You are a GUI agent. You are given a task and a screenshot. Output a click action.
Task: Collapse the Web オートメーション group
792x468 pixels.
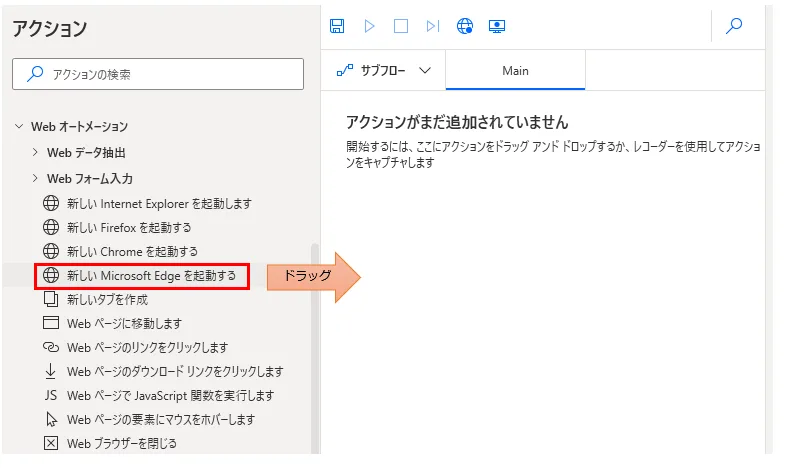19,127
